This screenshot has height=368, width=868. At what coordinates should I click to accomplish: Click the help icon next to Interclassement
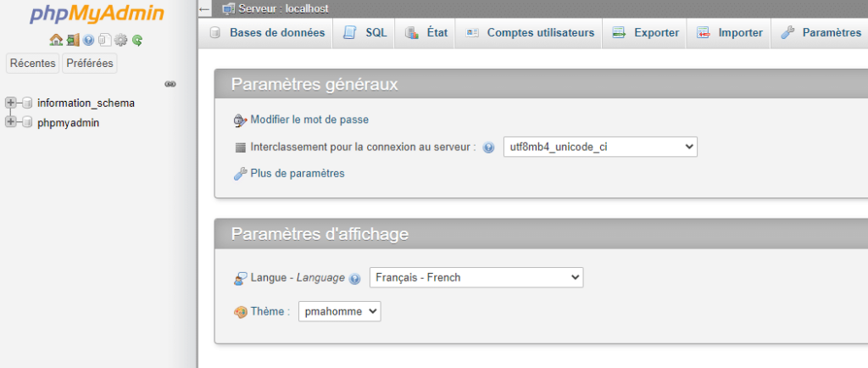[x=488, y=148]
